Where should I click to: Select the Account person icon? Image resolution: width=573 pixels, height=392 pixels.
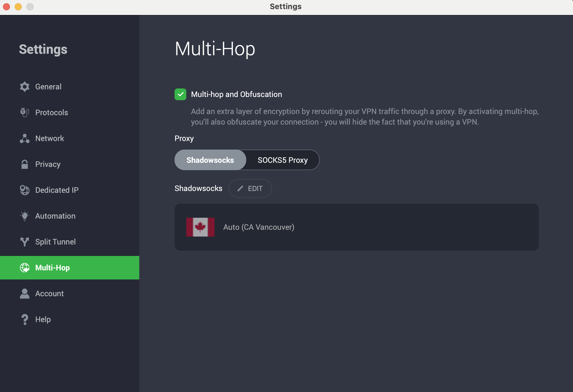(25, 293)
